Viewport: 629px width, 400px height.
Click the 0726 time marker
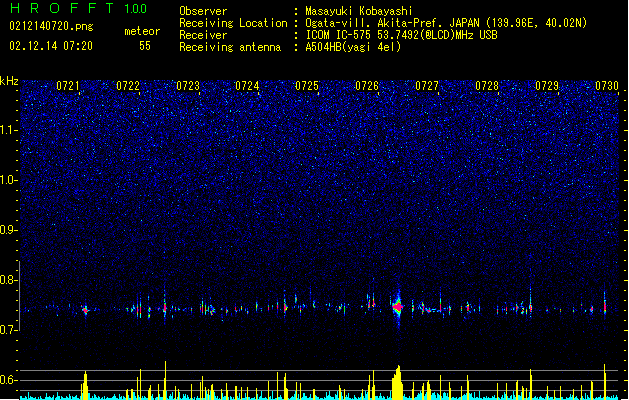pyautogui.click(x=367, y=86)
